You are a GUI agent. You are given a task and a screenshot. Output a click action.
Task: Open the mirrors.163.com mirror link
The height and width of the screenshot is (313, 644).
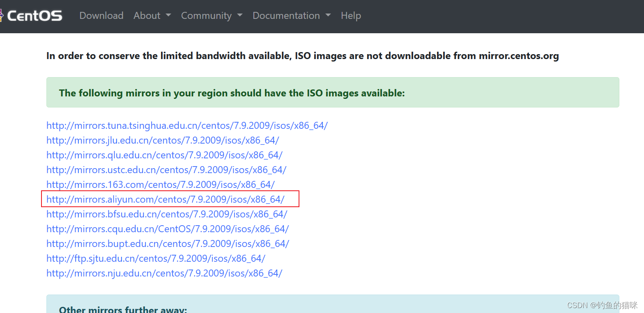pyautogui.click(x=161, y=185)
